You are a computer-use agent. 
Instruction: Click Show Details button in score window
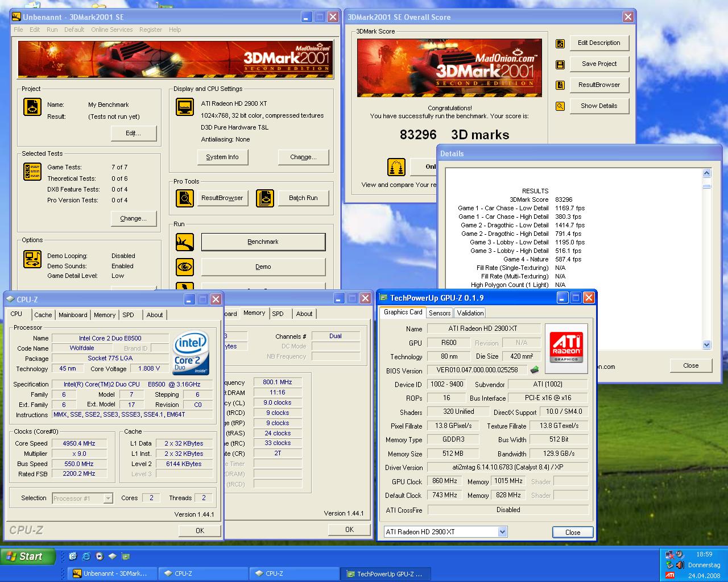pos(599,106)
